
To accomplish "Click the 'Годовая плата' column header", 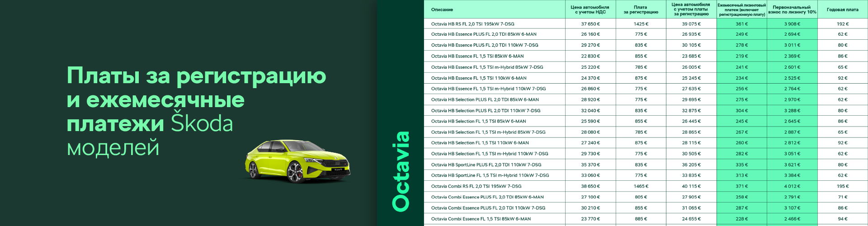I will coord(843,9).
